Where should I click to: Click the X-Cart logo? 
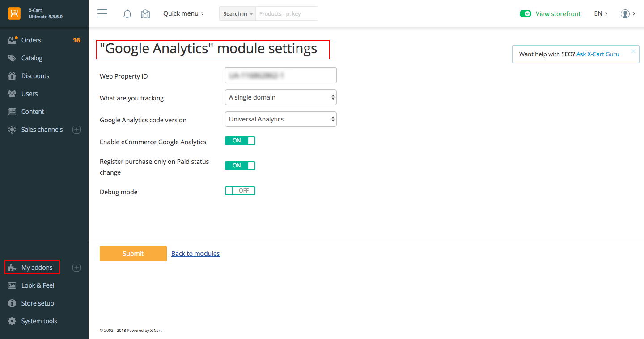click(14, 13)
